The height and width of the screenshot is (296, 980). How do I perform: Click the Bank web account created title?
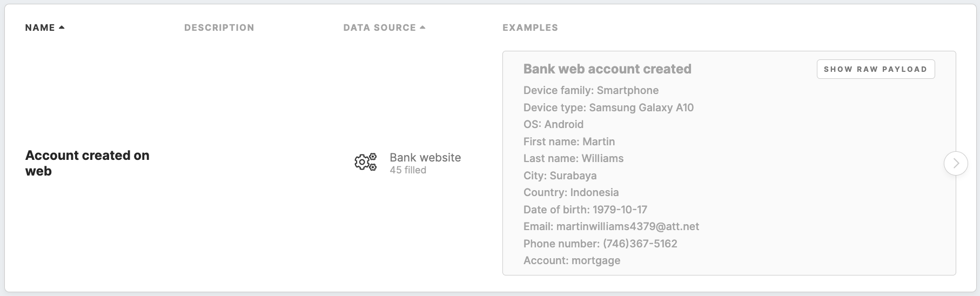[607, 69]
